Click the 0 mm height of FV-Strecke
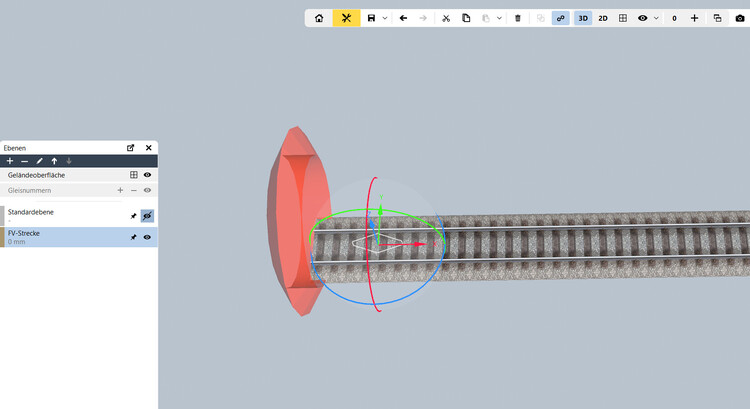Image resolution: width=750 pixels, height=409 pixels. coord(16,242)
